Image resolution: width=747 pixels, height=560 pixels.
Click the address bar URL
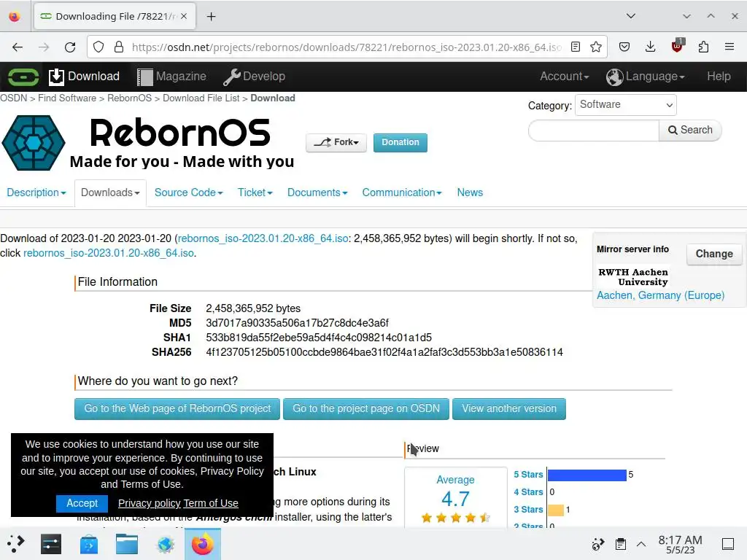click(x=347, y=47)
